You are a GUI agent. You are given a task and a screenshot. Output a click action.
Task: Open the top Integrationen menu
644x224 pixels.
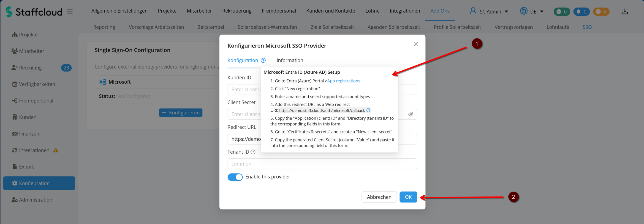tap(405, 11)
